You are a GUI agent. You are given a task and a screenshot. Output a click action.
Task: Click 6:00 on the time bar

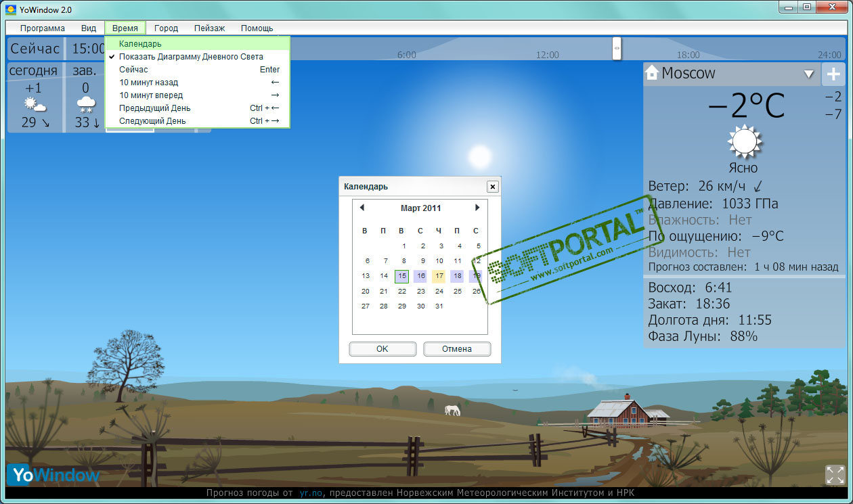tap(406, 55)
